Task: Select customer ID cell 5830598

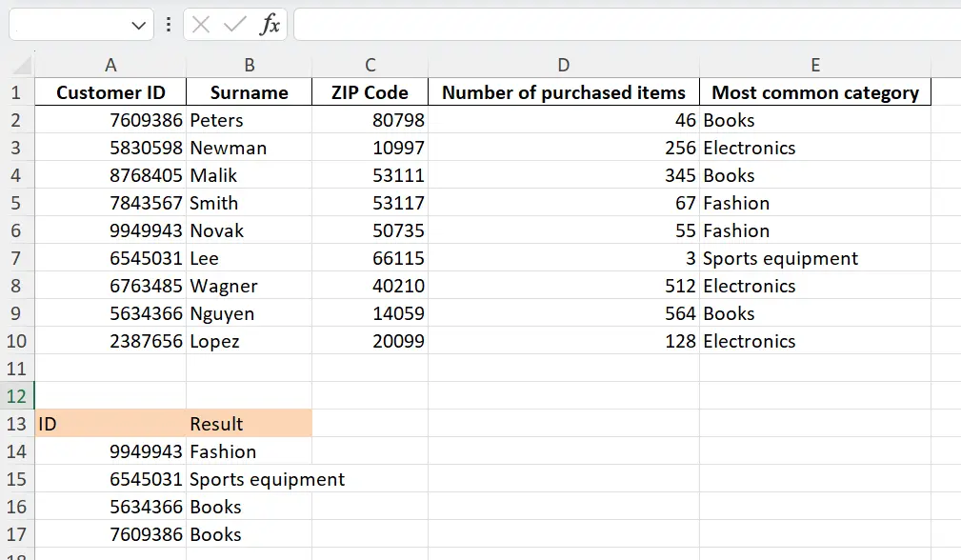Action: click(110, 147)
